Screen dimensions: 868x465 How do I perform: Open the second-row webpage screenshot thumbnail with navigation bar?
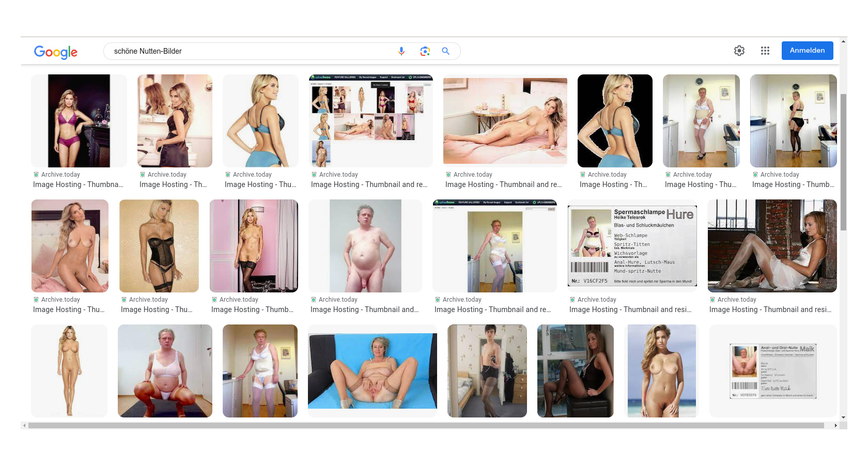point(494,246)
